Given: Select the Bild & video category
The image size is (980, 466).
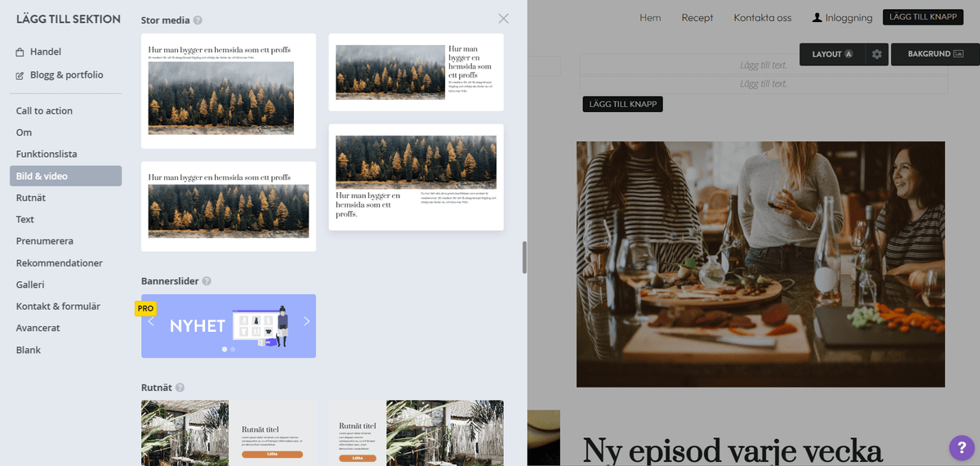Looking at the screenshot, I should 65,176.
